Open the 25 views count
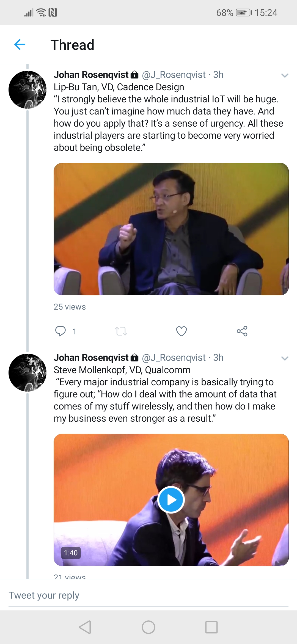The width and height of the screenshot is (297, 644). pos(70,307)
